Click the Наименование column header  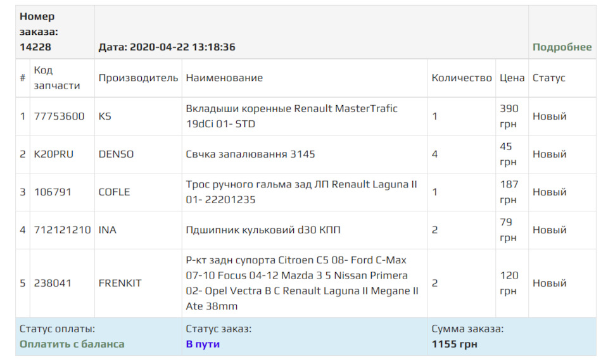pyautogui.click(x=224, y=78)
